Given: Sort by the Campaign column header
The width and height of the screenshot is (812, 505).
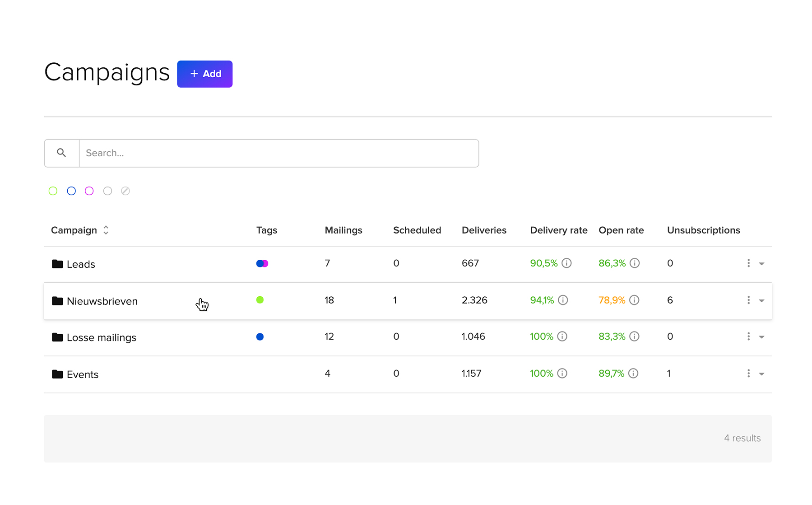Looking at the screenshot, I should click(74, 230).
